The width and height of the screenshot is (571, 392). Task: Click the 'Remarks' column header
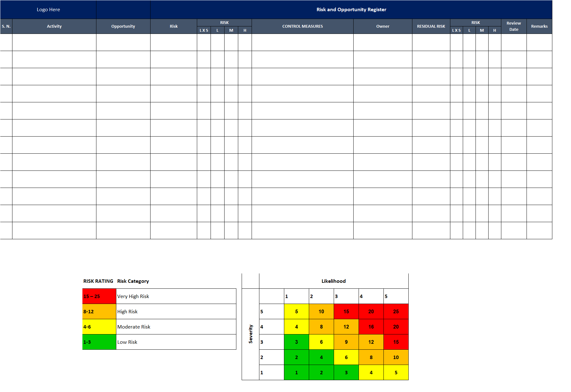click(x=539, y=26)
